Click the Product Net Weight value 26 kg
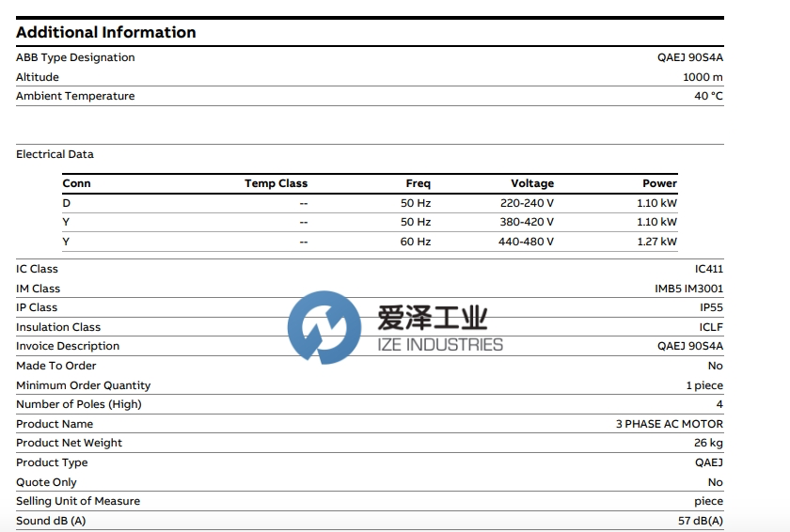Screen dimensions: 790x532 click(x=708, y=443)
